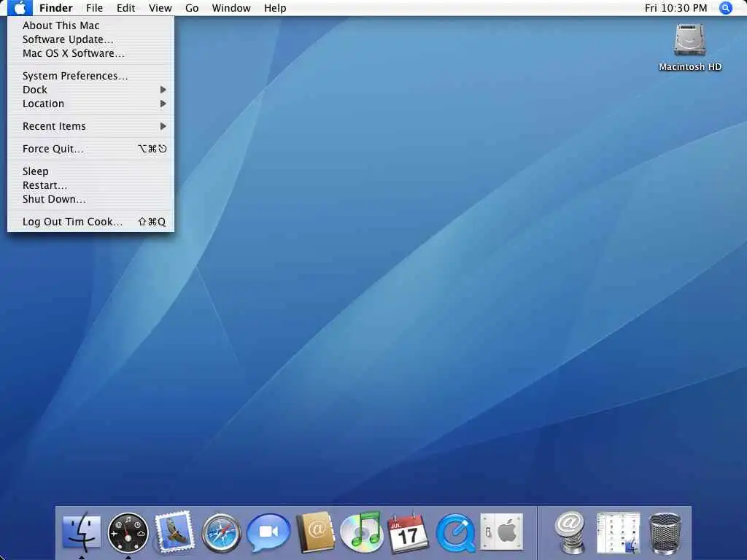Open System Preferences… from Apple menu
Image resolution: width=747 pixels, height=560 pixels.
[x=90, y=76]
